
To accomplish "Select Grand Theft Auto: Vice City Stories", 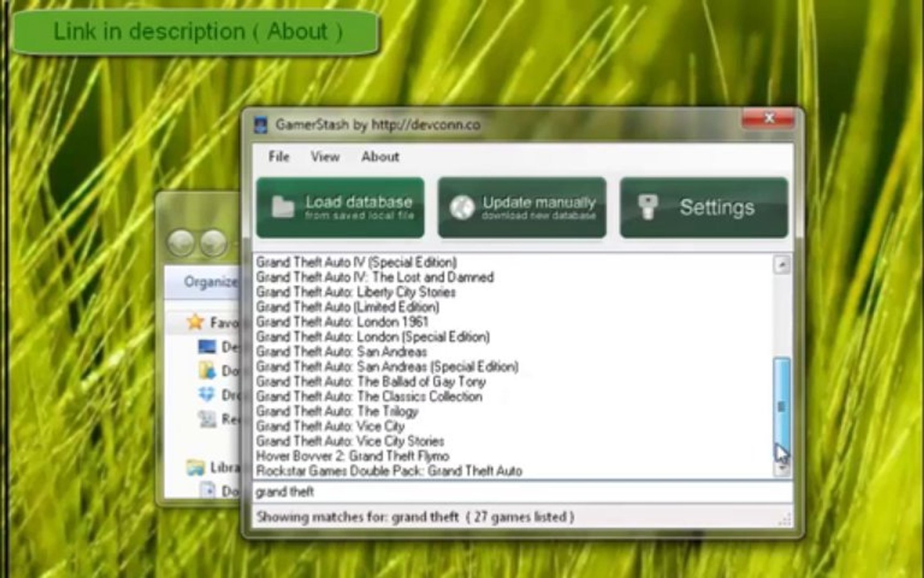I will tap(350, 442).
